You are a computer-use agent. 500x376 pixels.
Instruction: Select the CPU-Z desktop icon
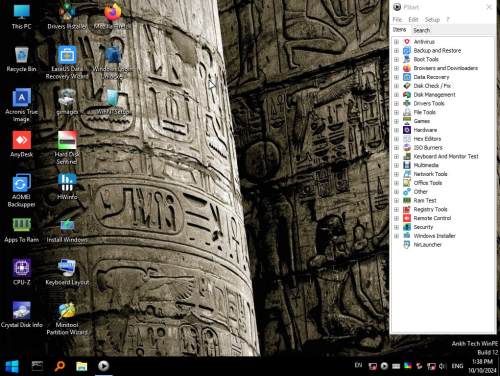pyautogui.click(x=22, y=272)
